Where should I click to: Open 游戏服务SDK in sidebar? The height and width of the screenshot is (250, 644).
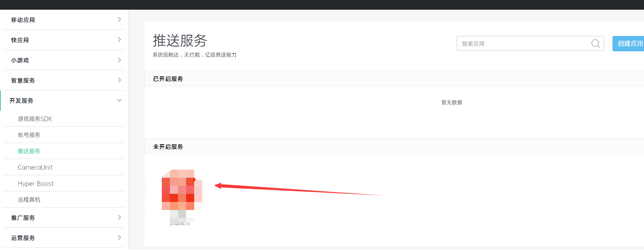tap(35, 119)
